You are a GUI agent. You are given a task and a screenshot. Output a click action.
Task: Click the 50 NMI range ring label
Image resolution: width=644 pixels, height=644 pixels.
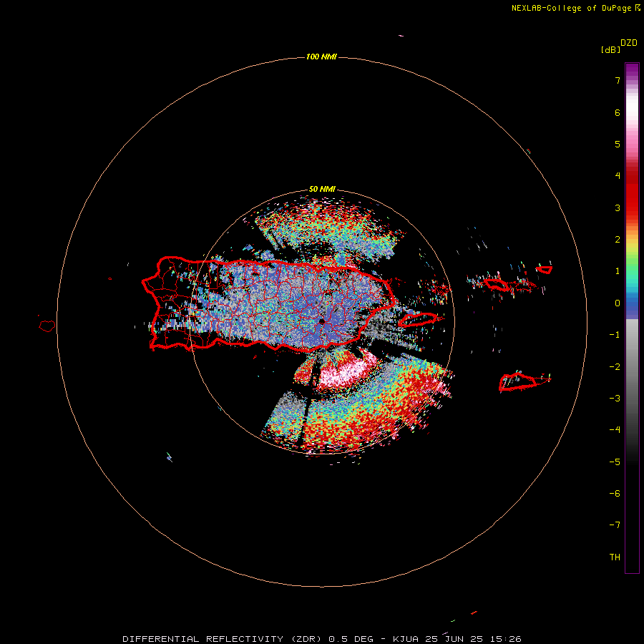(322, 190)
